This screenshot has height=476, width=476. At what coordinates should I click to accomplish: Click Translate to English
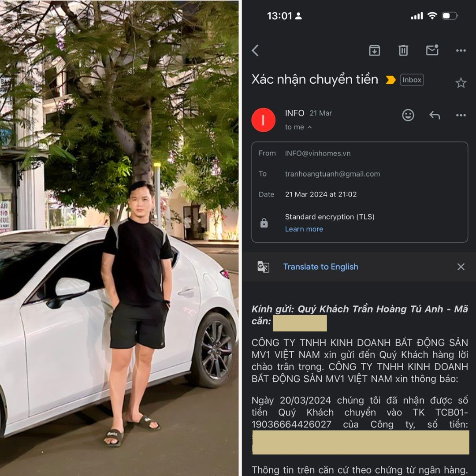click(x=320, y=267)
